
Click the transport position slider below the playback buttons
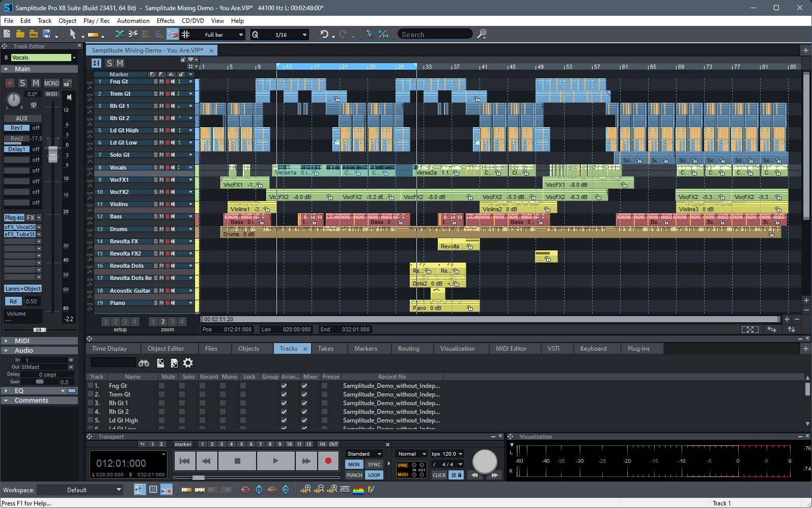pos(198,477)
